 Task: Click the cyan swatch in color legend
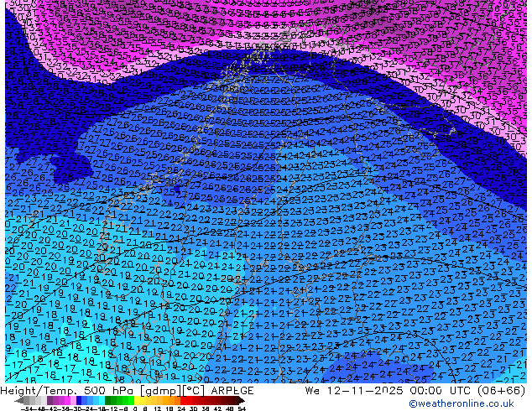tap(99, 400)
